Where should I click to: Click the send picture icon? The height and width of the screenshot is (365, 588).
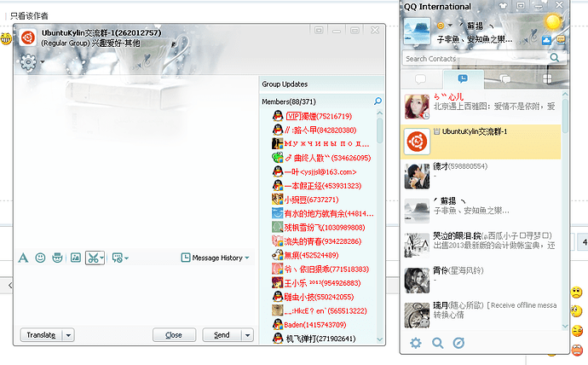[76, 258]
